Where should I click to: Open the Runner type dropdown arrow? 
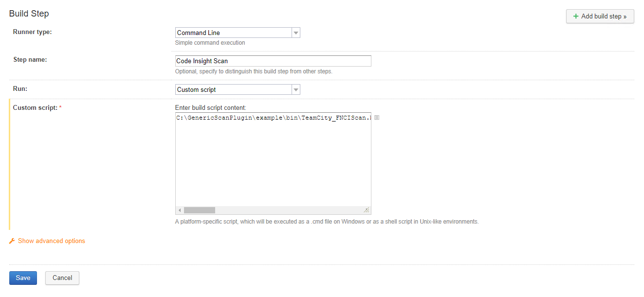click(295, 33)
